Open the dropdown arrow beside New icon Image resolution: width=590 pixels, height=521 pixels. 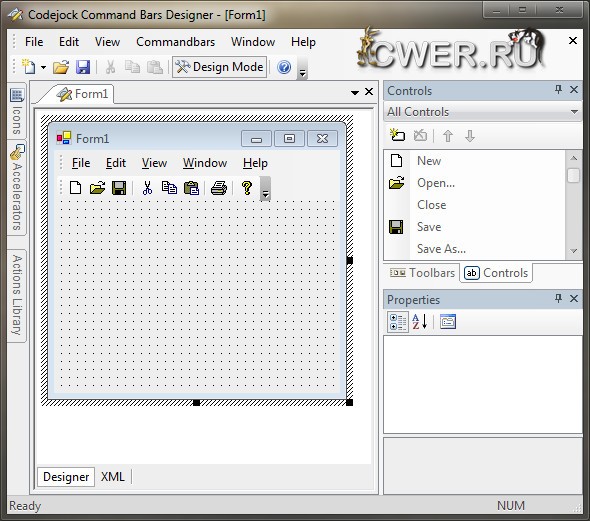[43, 68]
